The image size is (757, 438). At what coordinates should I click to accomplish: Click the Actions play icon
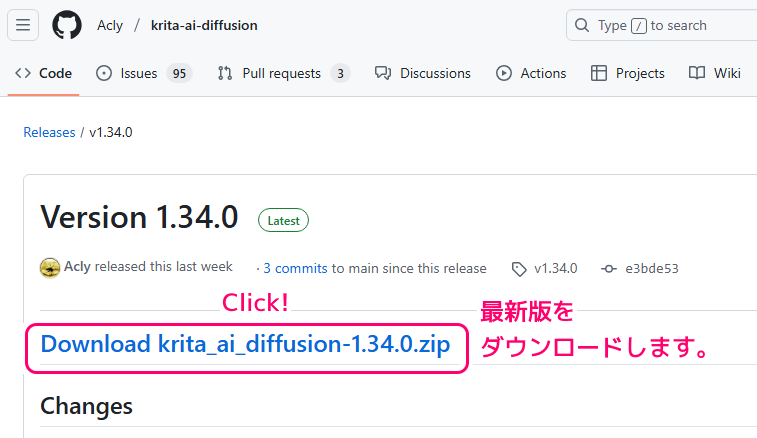[x=504, y=73]
